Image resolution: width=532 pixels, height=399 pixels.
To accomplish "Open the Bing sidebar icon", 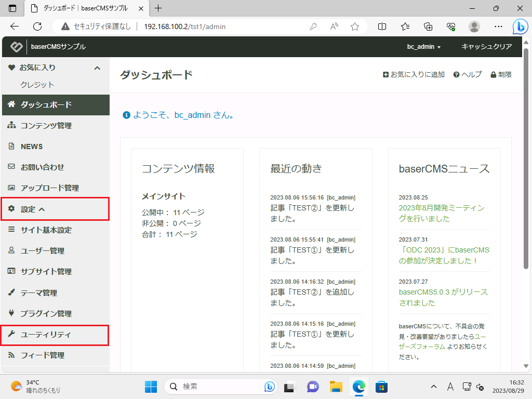I will tap(520, 26).
